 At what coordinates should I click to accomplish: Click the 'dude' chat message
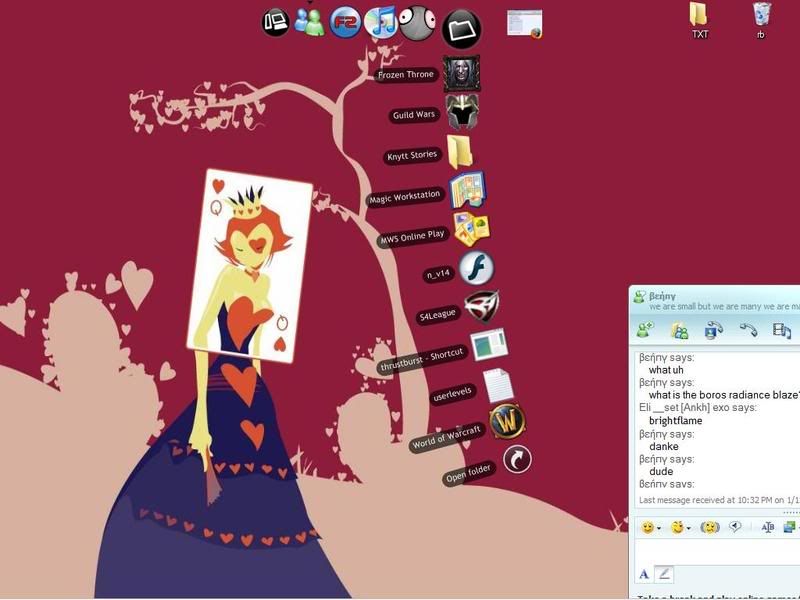click(x=661, y=471)
